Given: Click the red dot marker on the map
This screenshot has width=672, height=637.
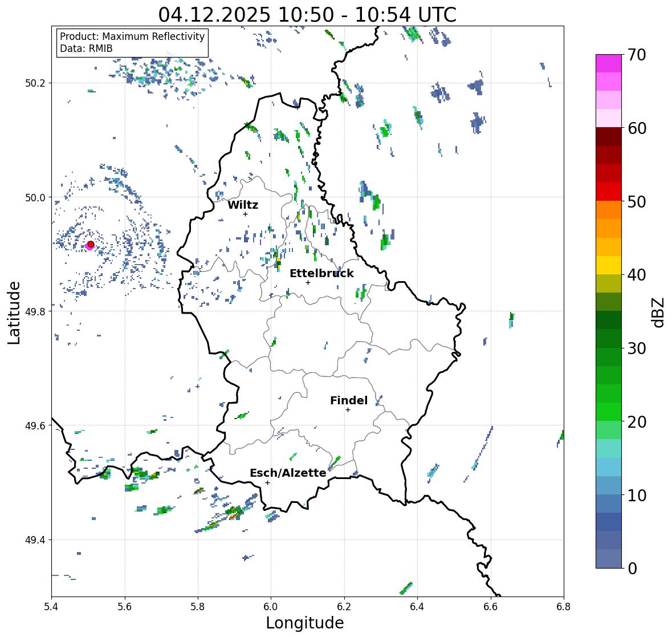Looking at the screenshot, I should pyautogui.click(x=91, y=244).
